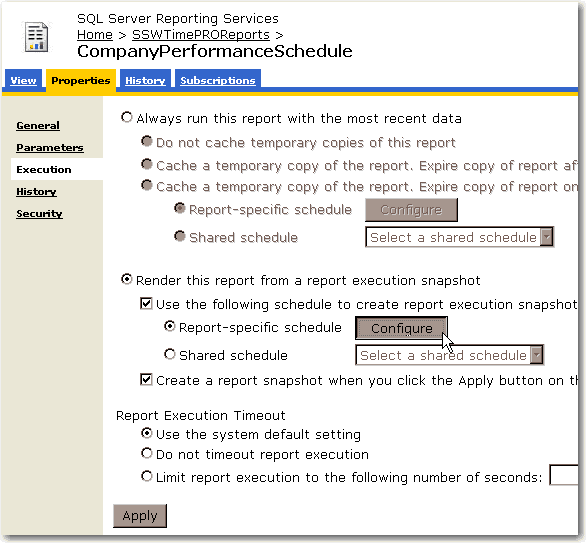Click the timeout seconds input field
586x543 pixels.
(x=564, y=475)
